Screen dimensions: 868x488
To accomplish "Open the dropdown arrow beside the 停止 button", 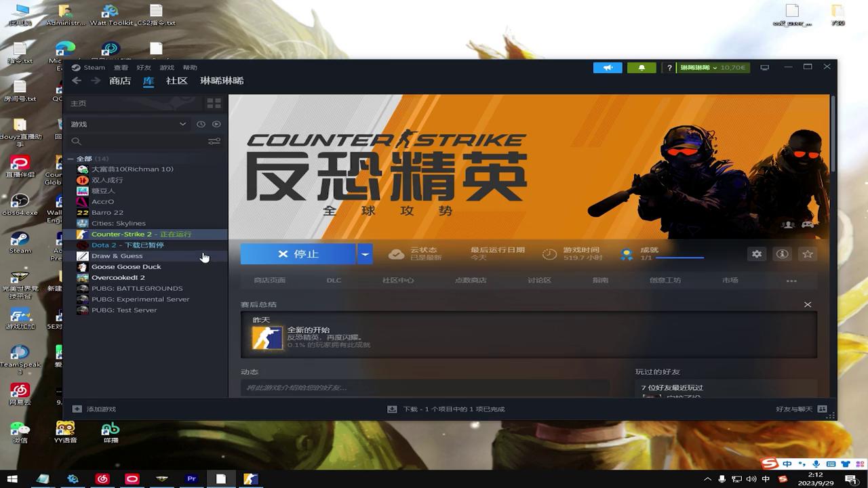I will tap(365, 253).
